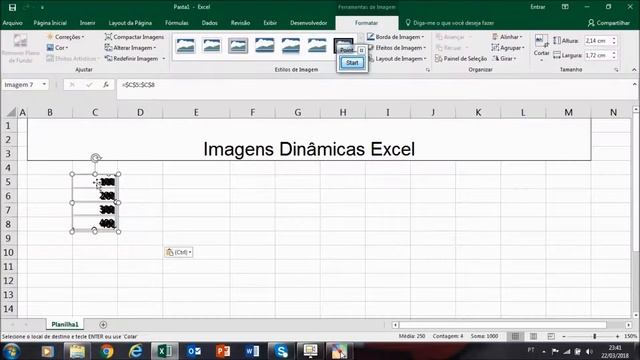Open Efeitos de Imagem dropdown
This screenshot has width=640, height=360.
397,48
